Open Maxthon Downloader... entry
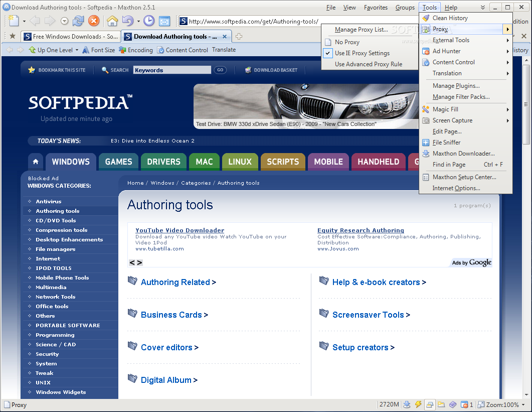The image size is (532, 412). tap(465, 154)
